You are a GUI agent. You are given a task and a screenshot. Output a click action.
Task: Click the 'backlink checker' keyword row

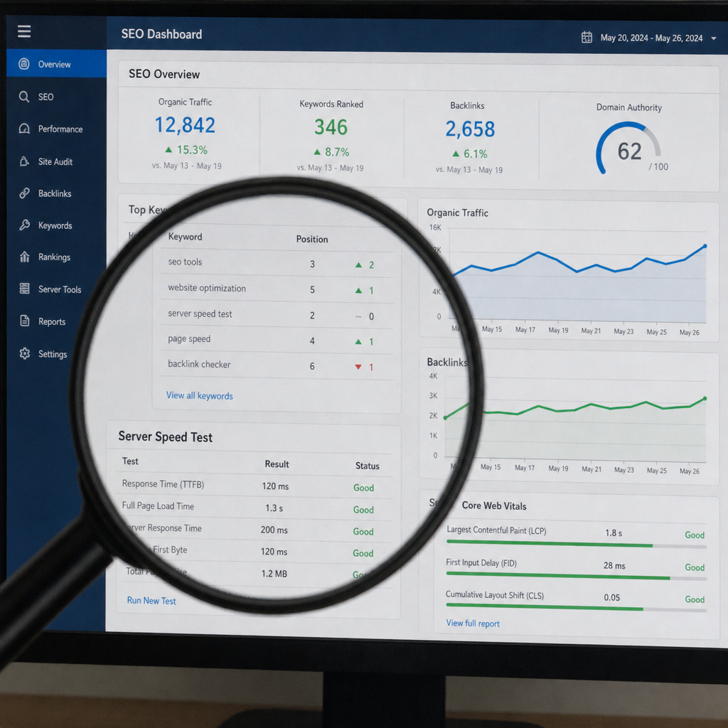(277, 365)
